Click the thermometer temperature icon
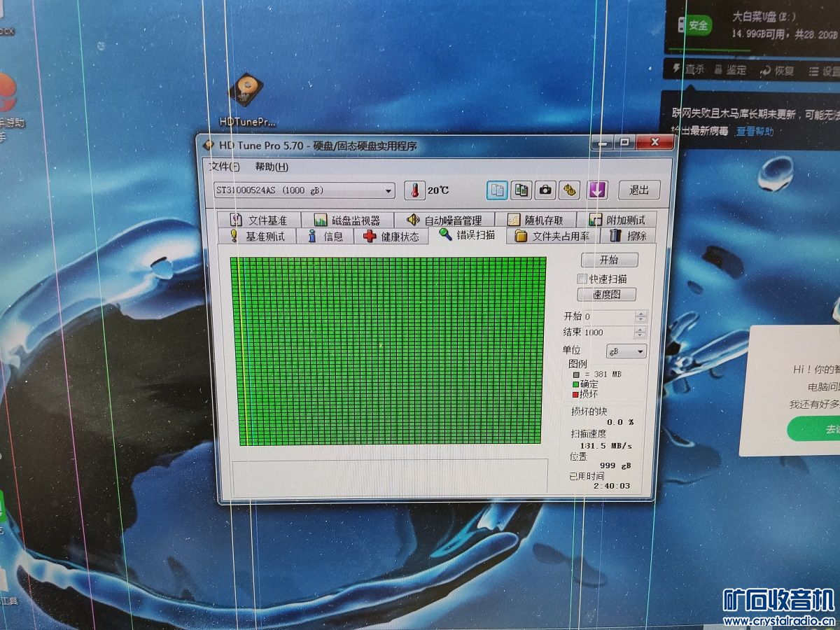Image resolution: width=840 pixels, height=630 pixels. click(415, 190)
